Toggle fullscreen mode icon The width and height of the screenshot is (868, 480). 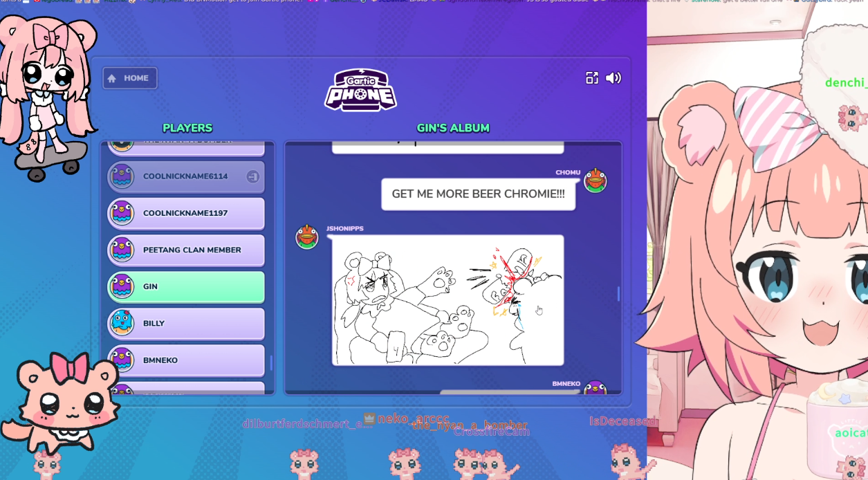click(x=592, y=78)
